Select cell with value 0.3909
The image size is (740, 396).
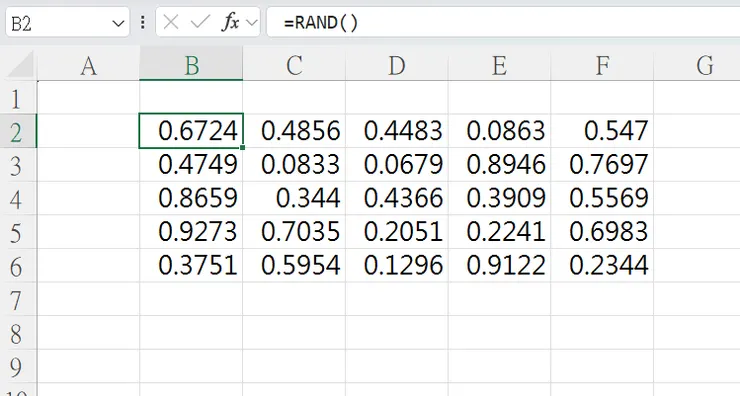(499, 198)
